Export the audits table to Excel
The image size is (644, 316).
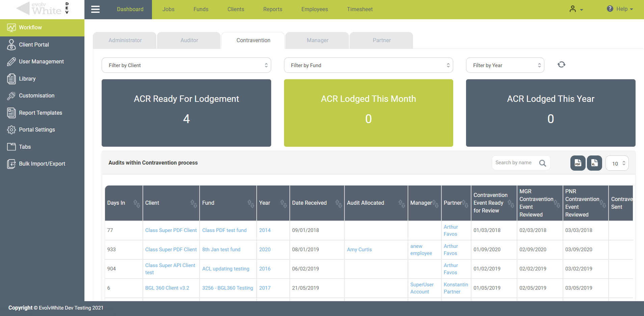(x=594, y=163)
